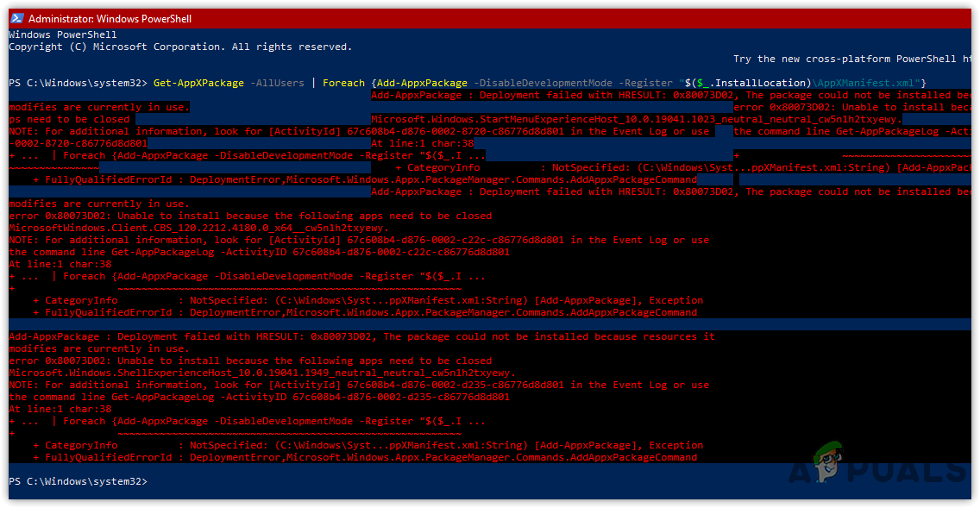980x508 pixels.
Task: Click the bottom 'PS C:\Windows\system32>' prompt
Action: click(x=79, y=482)
